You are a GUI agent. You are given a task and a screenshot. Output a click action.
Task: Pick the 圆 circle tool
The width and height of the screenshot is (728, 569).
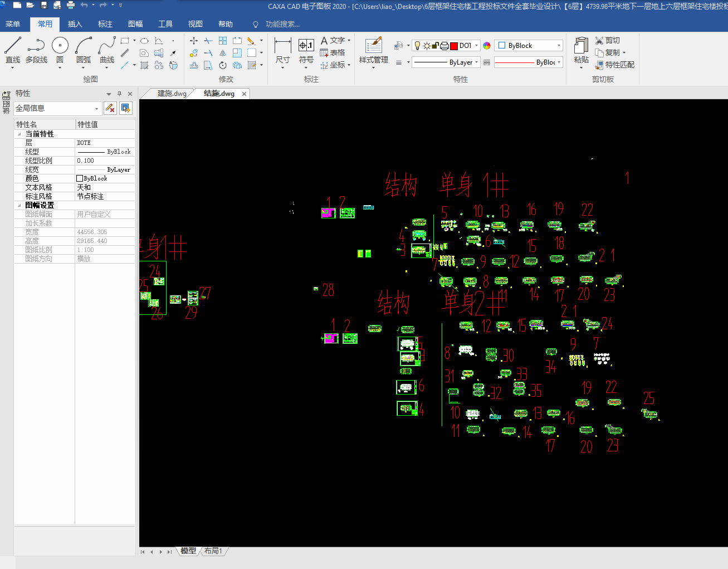tap(60, 51)
